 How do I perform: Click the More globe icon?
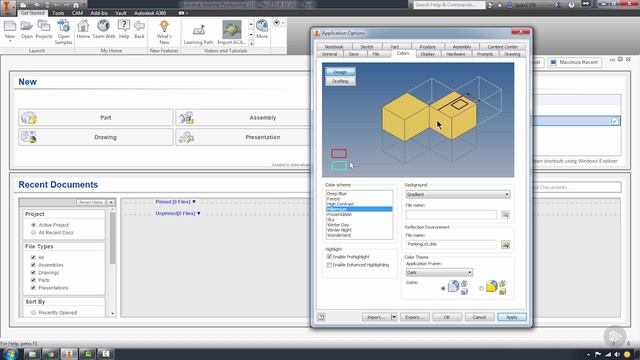[x=262, y=25]
